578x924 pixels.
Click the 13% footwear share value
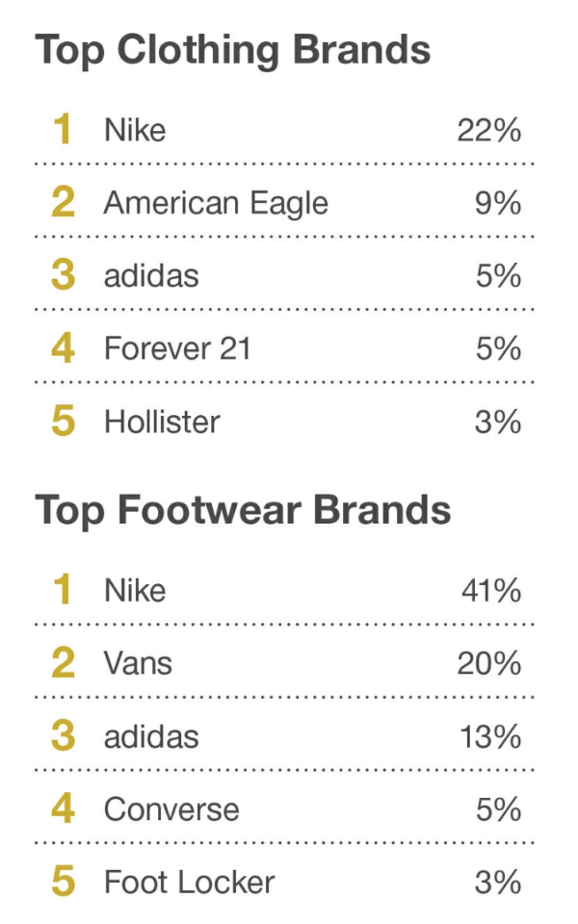(489, 736)
